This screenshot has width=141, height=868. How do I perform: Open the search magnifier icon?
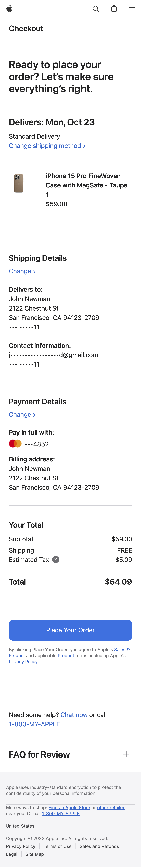coord(96,9)
